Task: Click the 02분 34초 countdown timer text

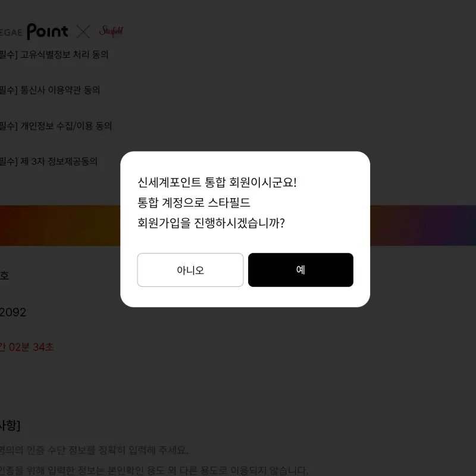Action: (32, 347)
